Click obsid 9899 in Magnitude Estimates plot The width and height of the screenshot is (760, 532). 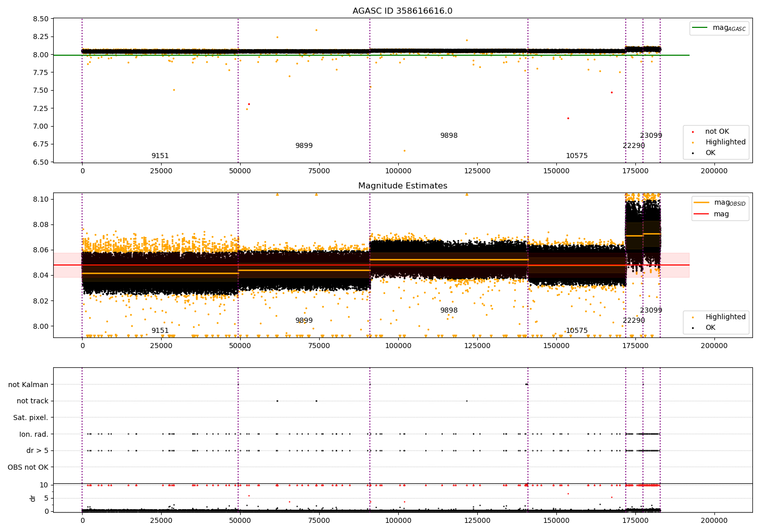click(304, 321)
